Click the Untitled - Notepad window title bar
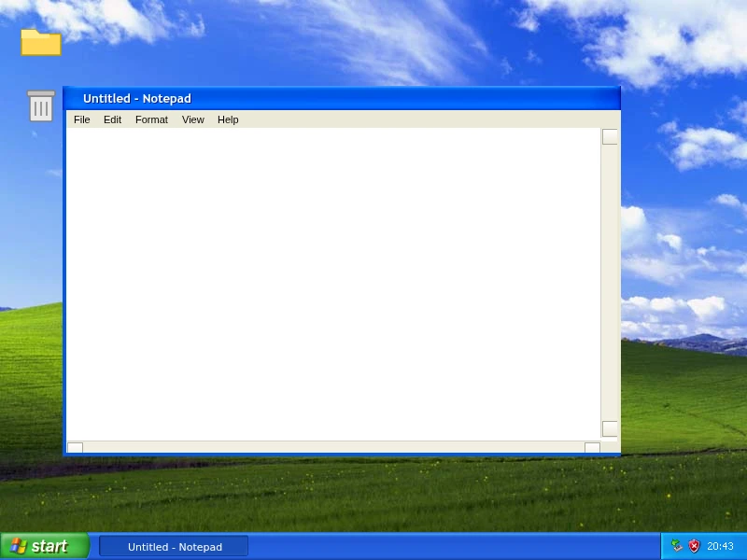Viewport: 747px width, 560px height. tap(342, 99)
